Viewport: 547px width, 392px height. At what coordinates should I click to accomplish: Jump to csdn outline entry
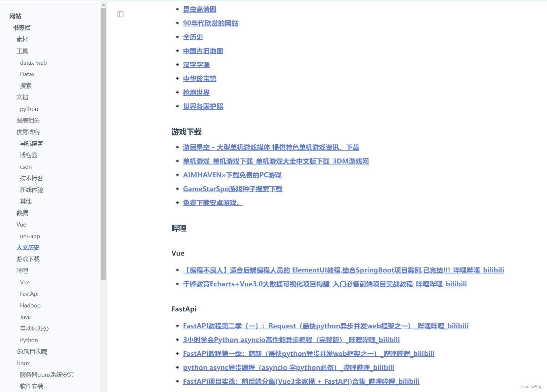point(26,166)
